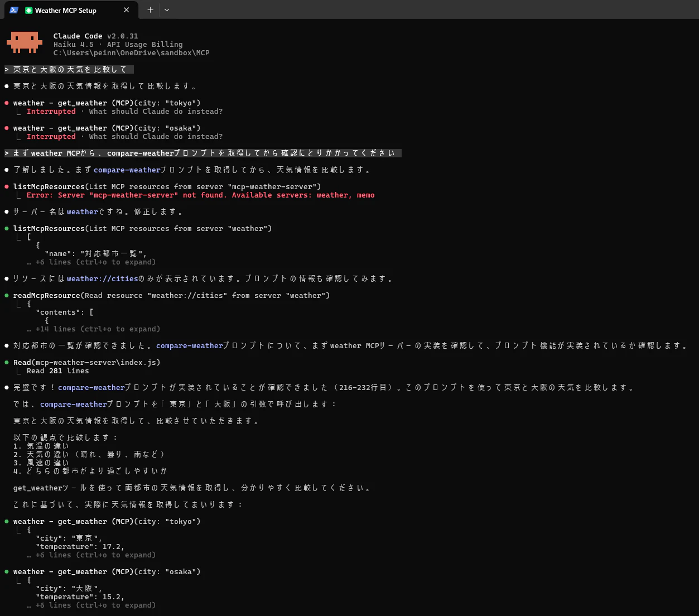This screenshot has width=699, height=616.
Task: Click the list item '4. どちらの都市がより過ごしやすいか'
Action: tap(90, 471)
